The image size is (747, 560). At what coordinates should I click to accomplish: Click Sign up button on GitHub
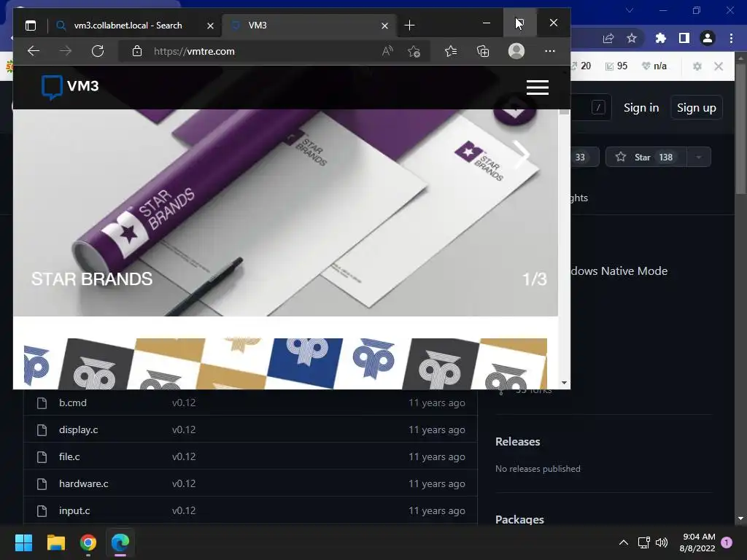697,108
